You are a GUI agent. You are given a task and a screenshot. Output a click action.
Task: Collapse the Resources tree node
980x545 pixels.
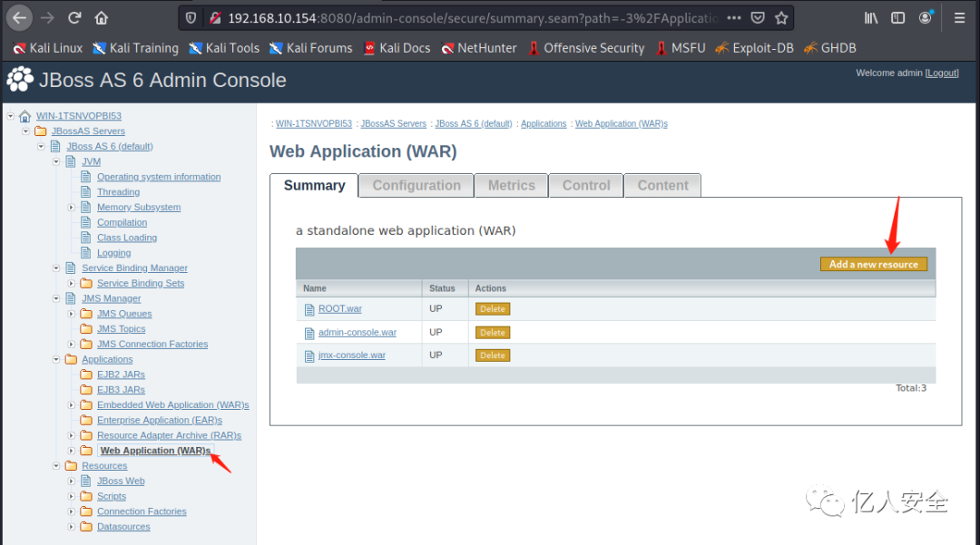coord(56,466)
